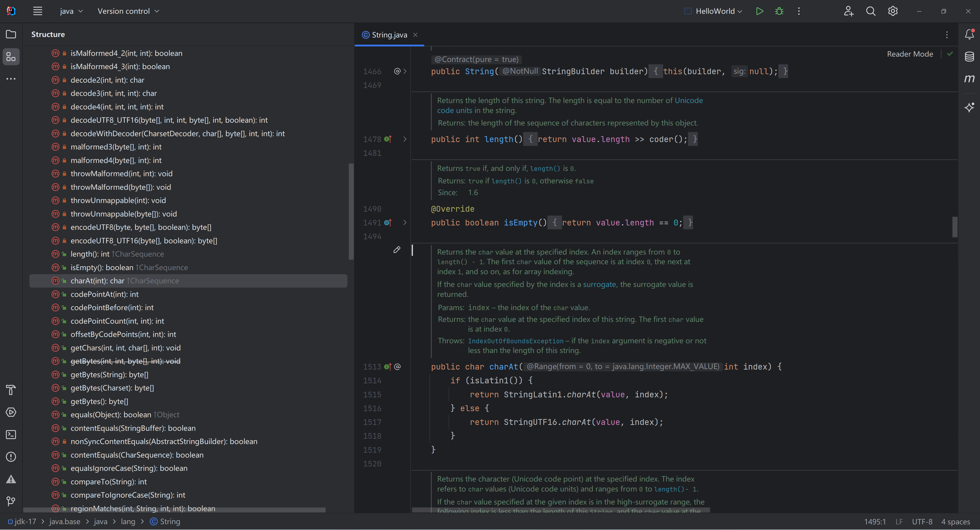Open the Database tool window
Image resolution: width=980 pixels, height=530 pixels.
point(969,57)
